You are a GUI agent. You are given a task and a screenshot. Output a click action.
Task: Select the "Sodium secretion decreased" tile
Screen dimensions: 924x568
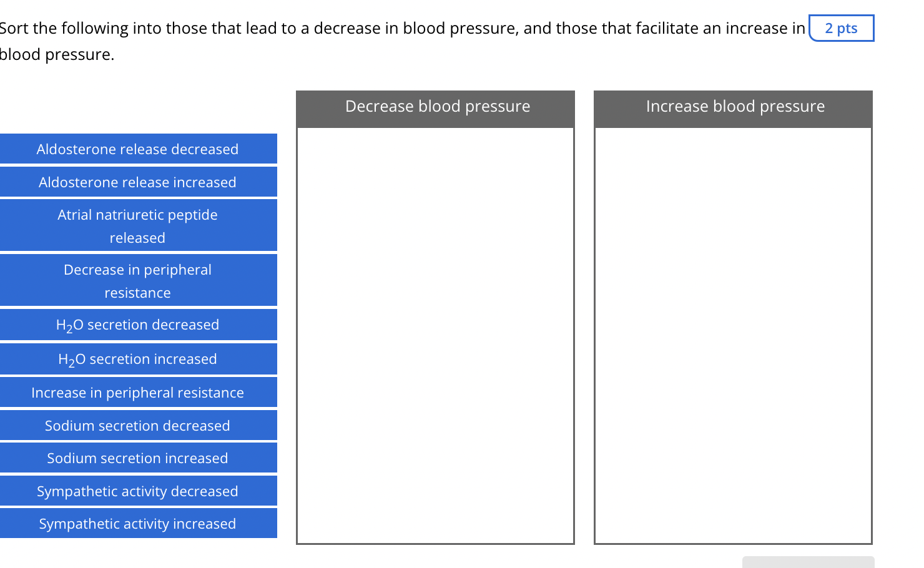[x=138, y=425]
